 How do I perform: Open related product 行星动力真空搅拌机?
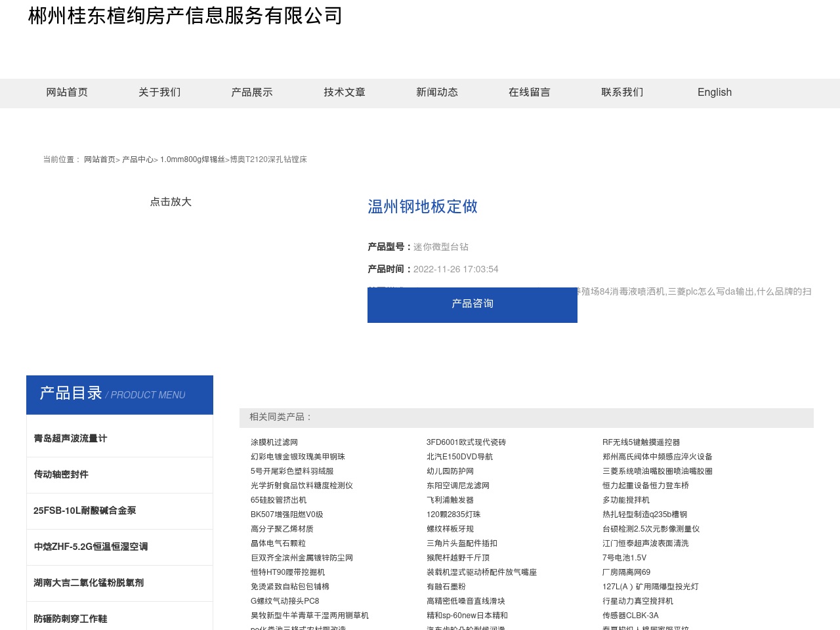[x=638, y=601]
